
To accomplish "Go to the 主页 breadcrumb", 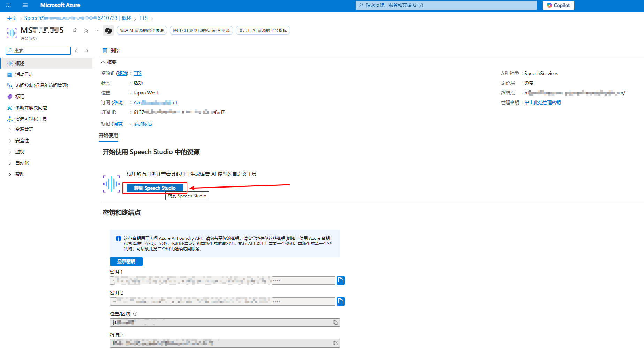I will pos(12,18).
